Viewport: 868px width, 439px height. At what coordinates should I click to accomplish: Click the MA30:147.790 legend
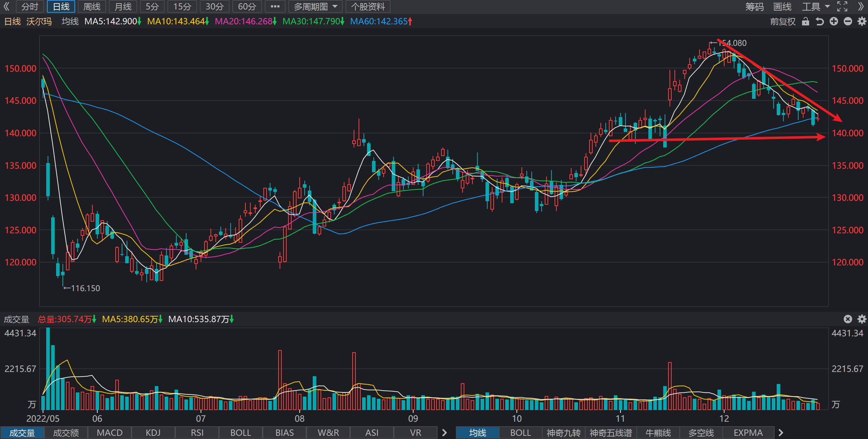pos(313,22)
